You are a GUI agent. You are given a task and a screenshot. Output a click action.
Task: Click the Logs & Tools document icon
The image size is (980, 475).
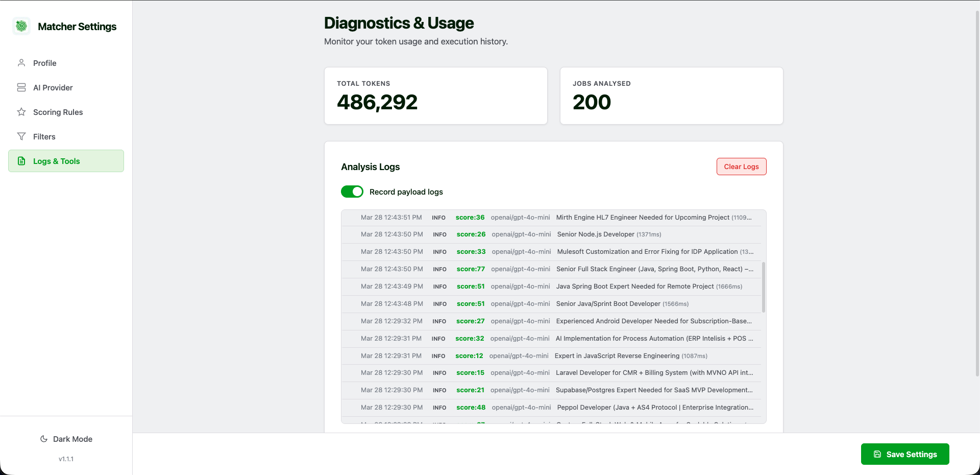(21, 161)
